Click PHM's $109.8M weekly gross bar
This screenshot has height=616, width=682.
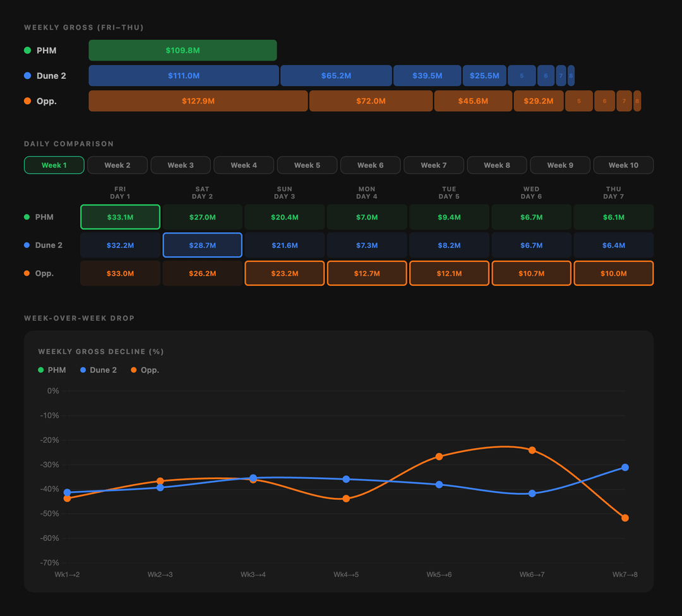[x=182, y=50]
